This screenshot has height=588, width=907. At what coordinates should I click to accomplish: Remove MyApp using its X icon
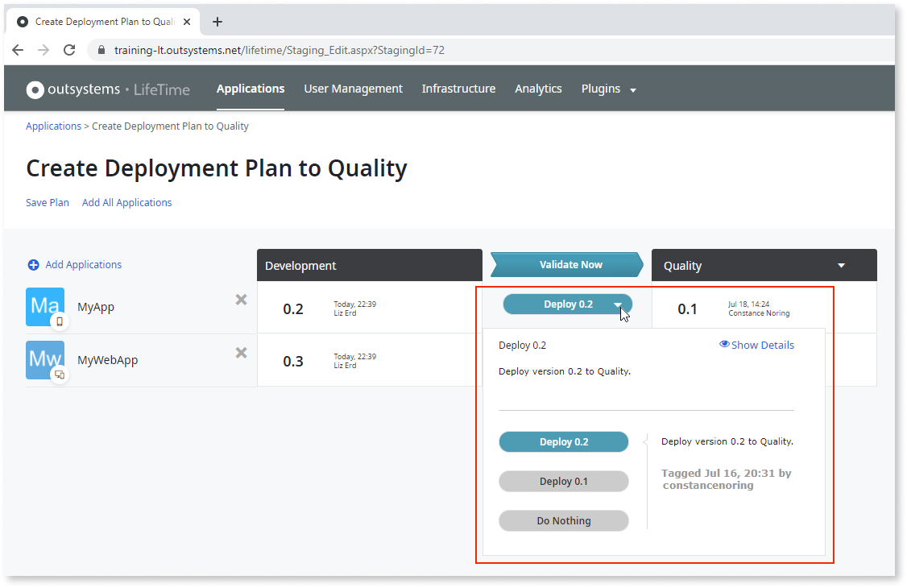[240, 300]
